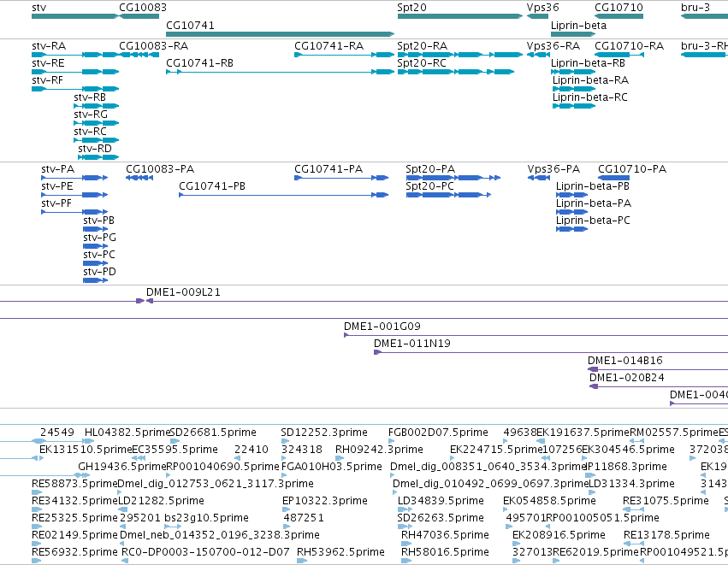Click Spt20-RA transcript
The height and width of the screenshot is (565, 728).
coord(460,55)
